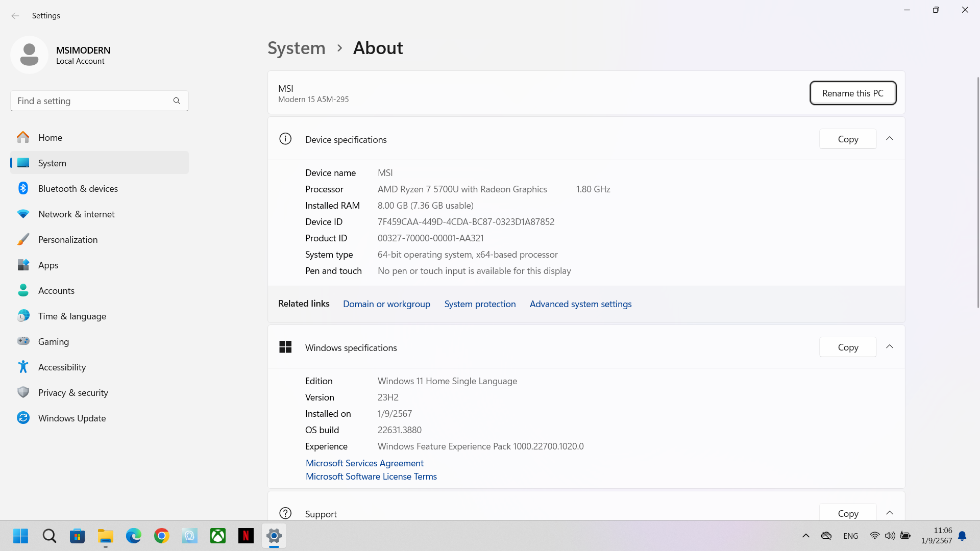
Task: Click the Windows logo in Windows specifications
Action: (285, 347)
